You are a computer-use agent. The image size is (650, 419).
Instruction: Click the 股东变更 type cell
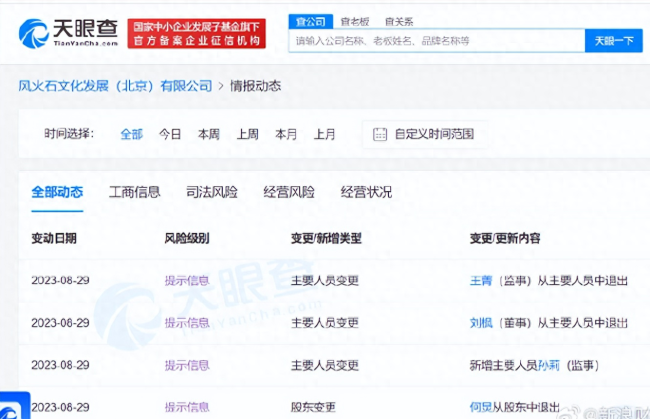point(313,407)
